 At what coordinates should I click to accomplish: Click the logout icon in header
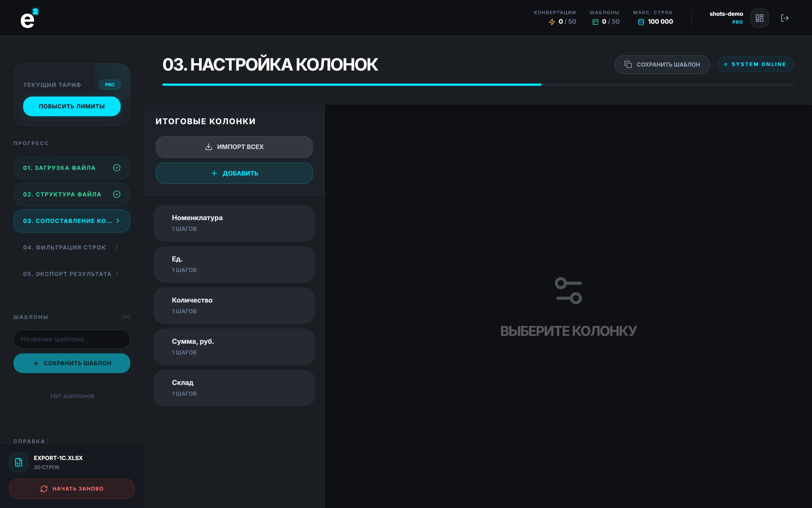coord(785,18)
